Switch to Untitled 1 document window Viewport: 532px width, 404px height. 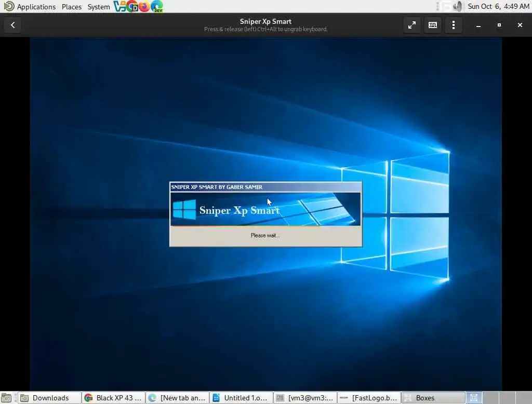tap(241, 398)
